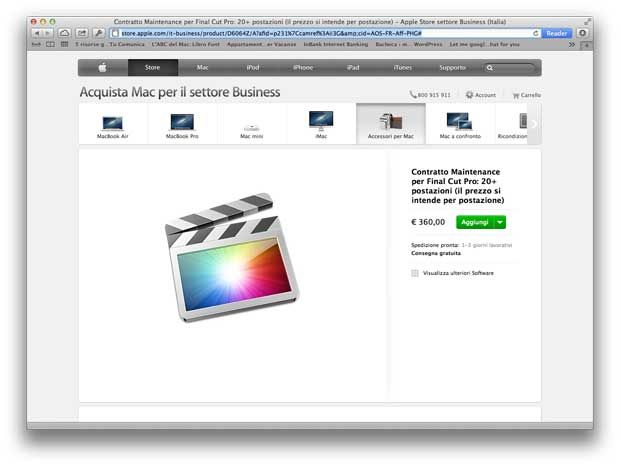The image size is (620, 467).
Task: Open 'InBank Internet Banking' bookmark
Action: (336, 44)
